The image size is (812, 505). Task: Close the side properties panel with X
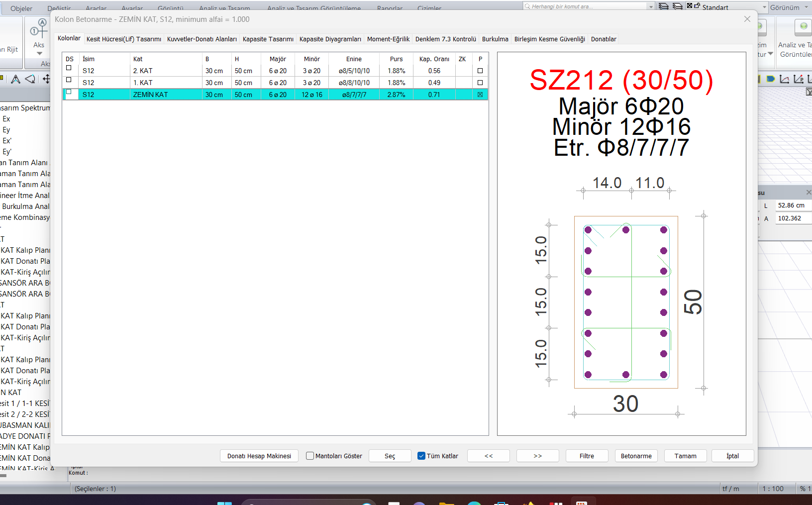[x=809, y=192]
